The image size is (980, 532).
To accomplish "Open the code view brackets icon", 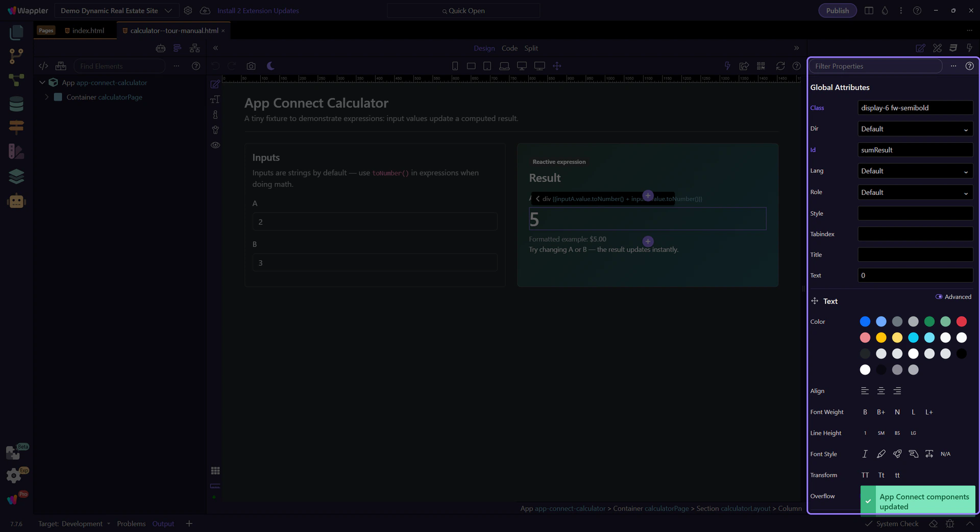I will 43,66.
